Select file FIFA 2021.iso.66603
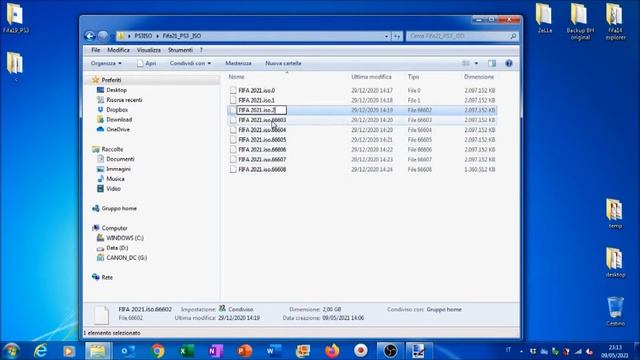 [x=262, y=120]
